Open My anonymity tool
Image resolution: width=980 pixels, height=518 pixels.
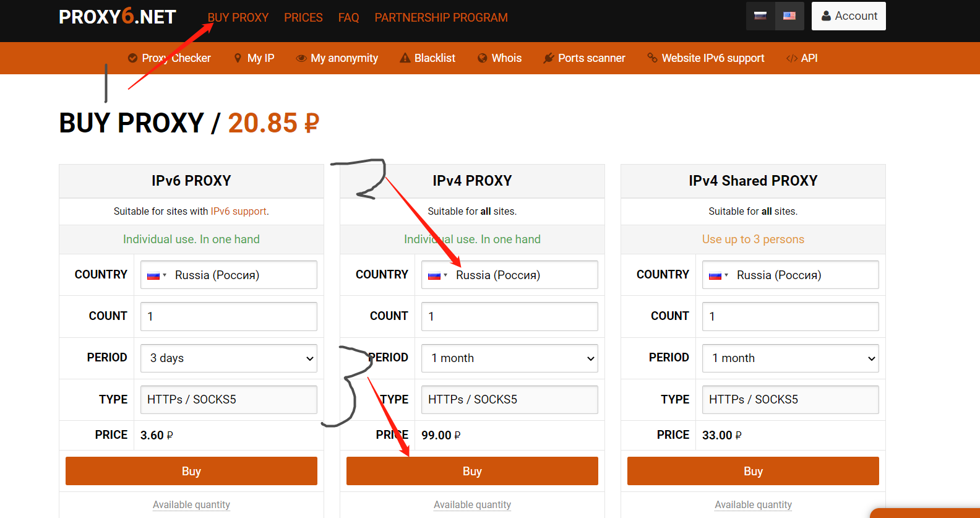[x=337, y=58]
